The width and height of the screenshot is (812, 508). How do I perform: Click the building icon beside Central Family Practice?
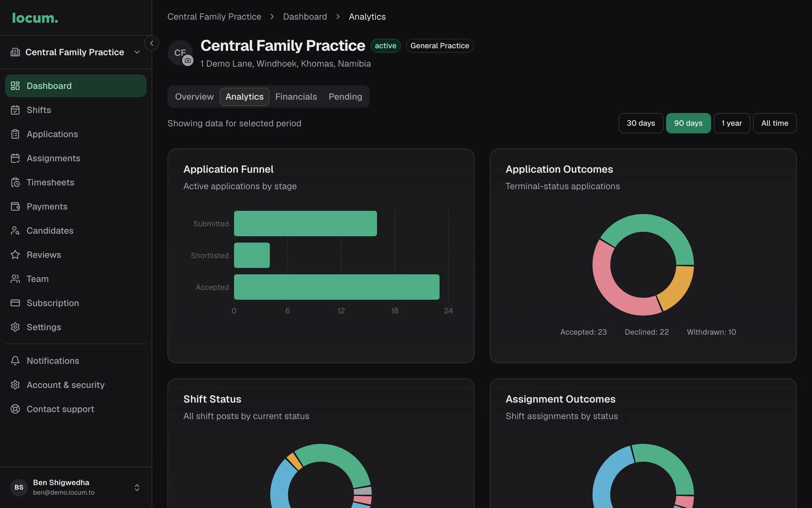15,52
